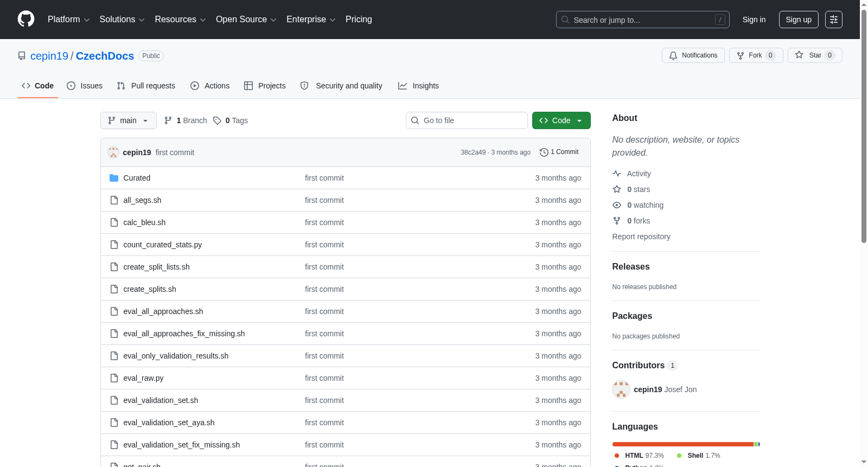Switch to the Pull requests tab
Viewport: 868px width, 467px height.
146,86
